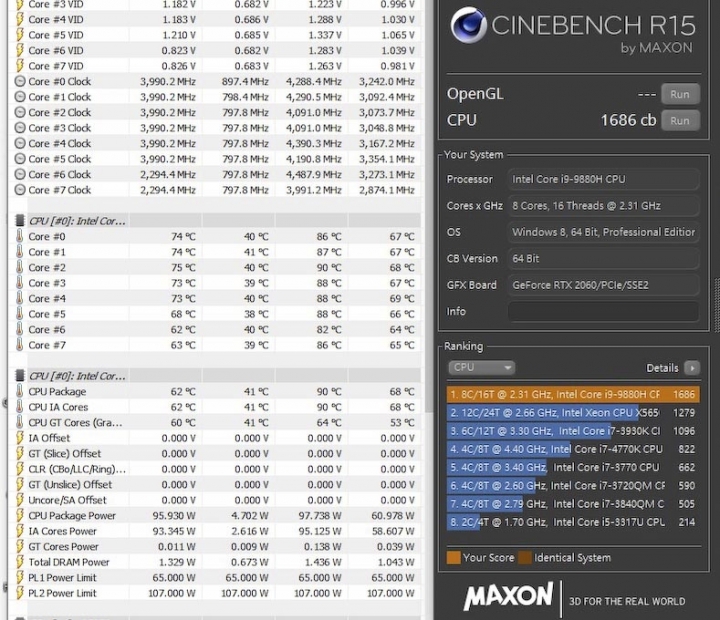This screenshot has height=620, width=720.
Task: Click the clock icon of Core #0 Clock
Action: pos(20,81)
